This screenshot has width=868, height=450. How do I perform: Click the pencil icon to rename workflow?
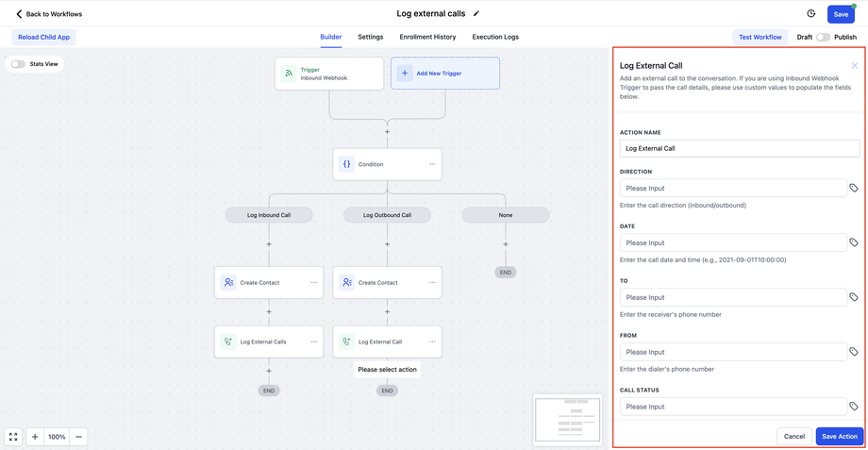click(x=476, y=14)
